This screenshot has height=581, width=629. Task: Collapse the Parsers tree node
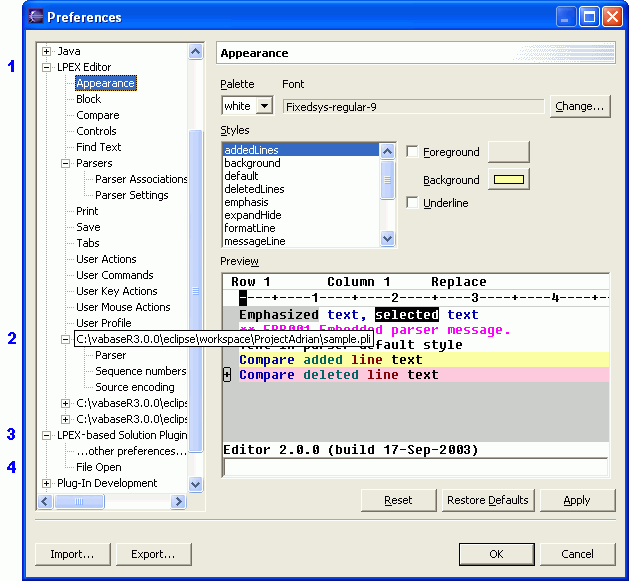coord(65,163)
